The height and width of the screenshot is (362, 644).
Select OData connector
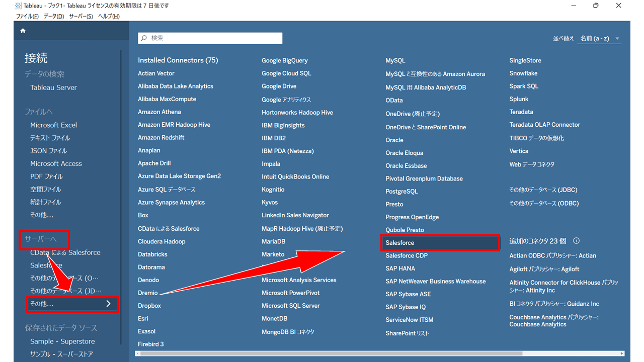click(394, 100)
